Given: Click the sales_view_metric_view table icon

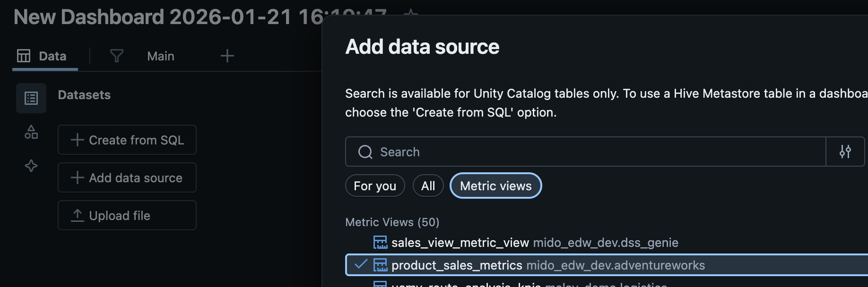Looking at the screenshot, I should pyautogui.click(x=380, y=243).
